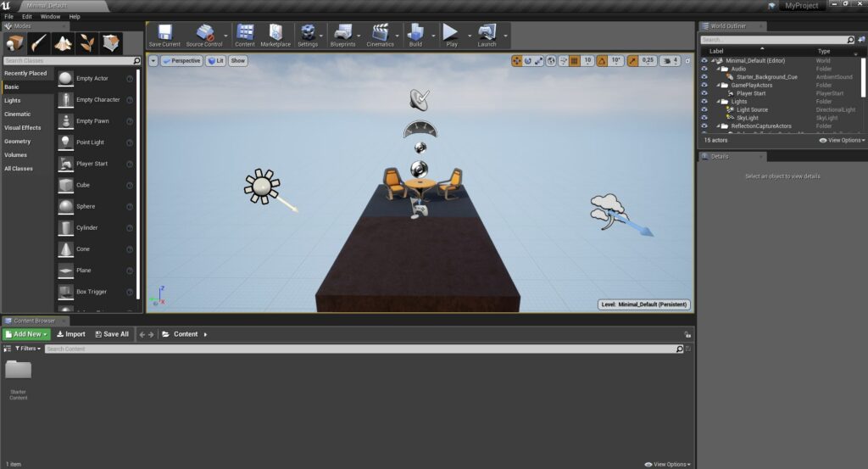Maximize viewport icon at top right
This screenshot has width=868, height=469.
687,61
